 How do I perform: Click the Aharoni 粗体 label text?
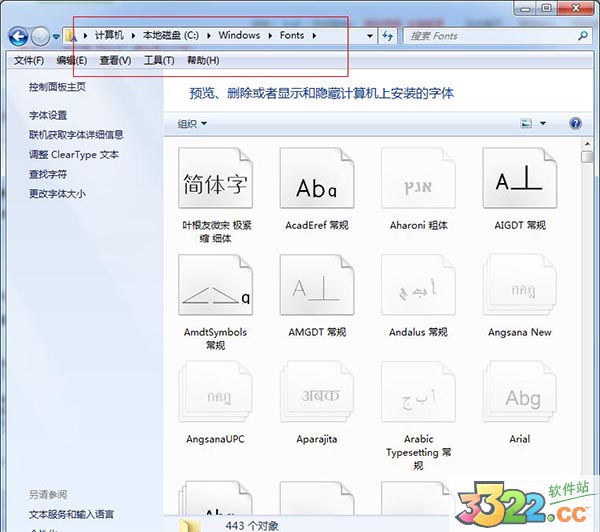tap(418, 225)
